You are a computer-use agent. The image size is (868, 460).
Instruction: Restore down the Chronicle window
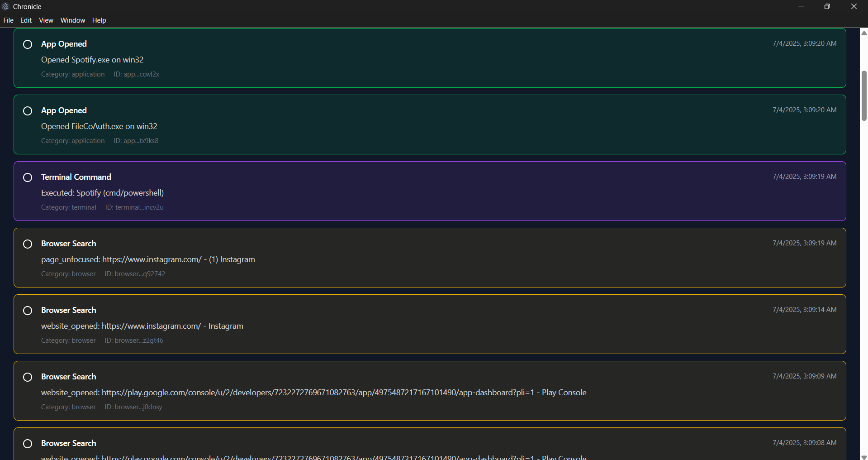click(827, 6)
